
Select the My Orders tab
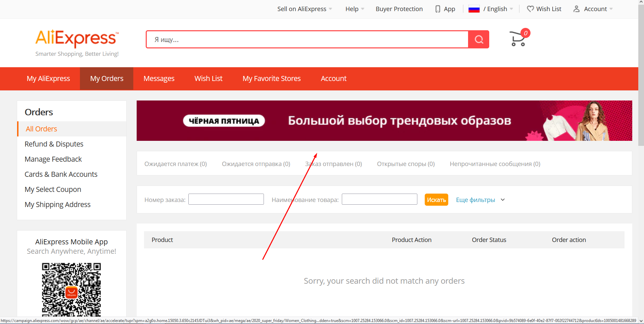coord(107,79)
